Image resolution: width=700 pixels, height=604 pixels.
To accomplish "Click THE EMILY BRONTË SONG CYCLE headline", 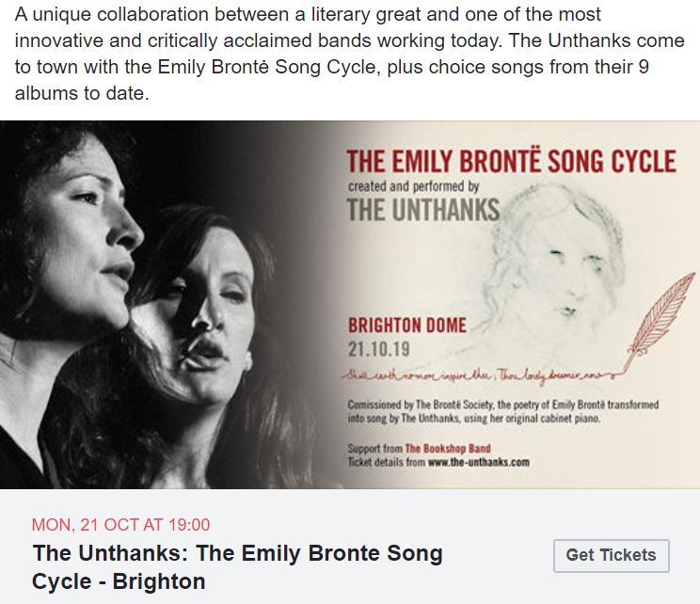I will click(x=512, y=162).
